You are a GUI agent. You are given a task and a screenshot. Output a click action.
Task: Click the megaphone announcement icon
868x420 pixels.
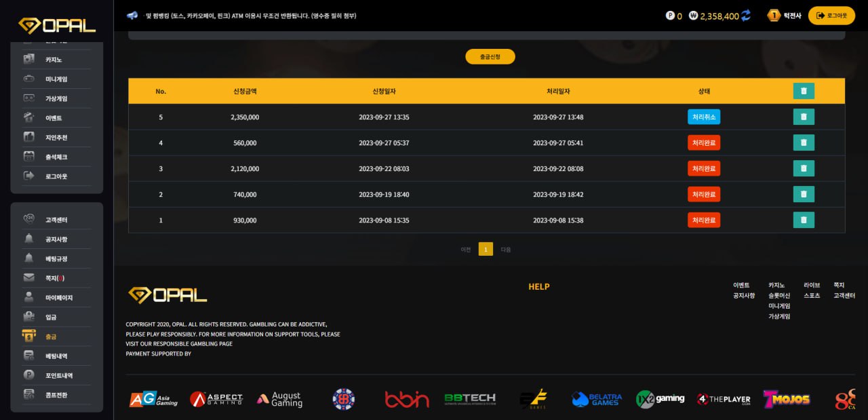pyautogui.click(x=132, y=16)
